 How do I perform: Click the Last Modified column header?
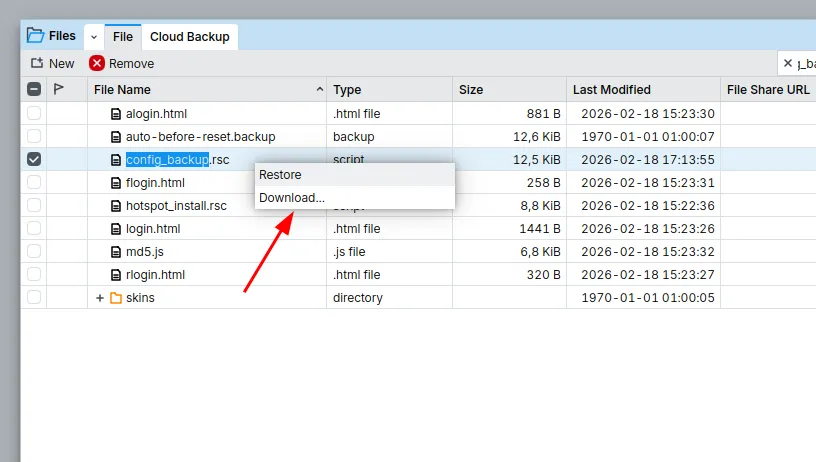pyautogui.click(x=611, y=90)
